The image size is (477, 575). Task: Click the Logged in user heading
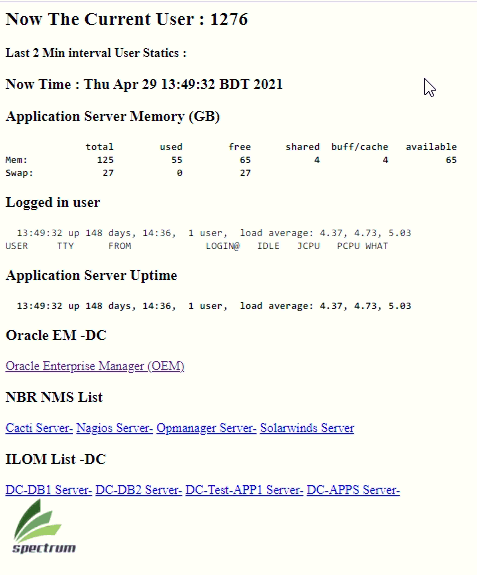coord(53,202)
